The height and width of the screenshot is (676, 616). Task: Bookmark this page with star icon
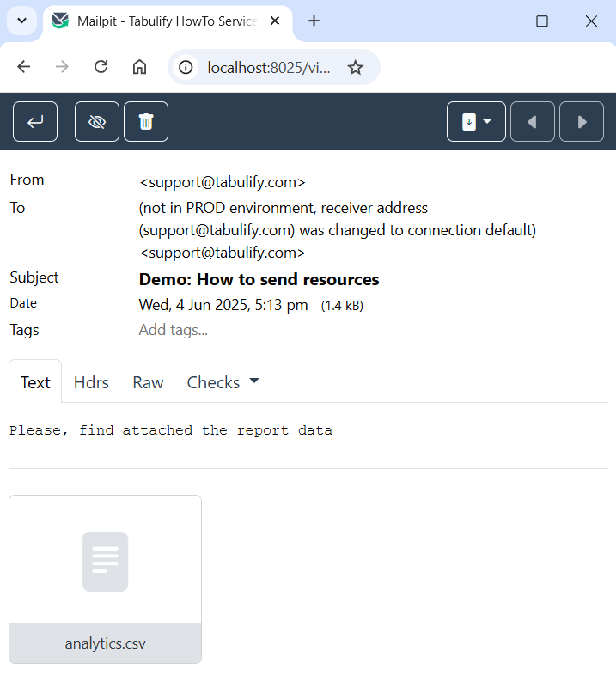click(356, 67)
